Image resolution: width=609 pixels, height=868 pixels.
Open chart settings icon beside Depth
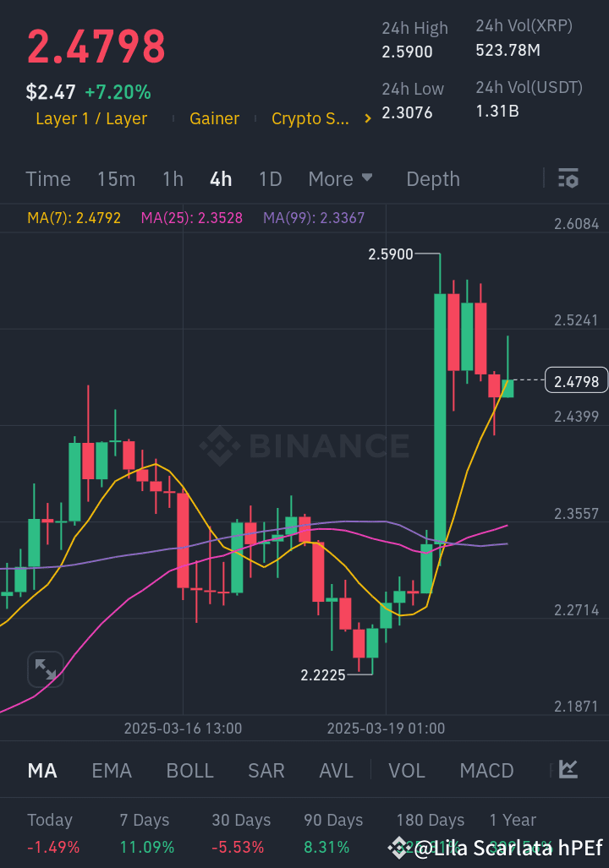point(568,178)
